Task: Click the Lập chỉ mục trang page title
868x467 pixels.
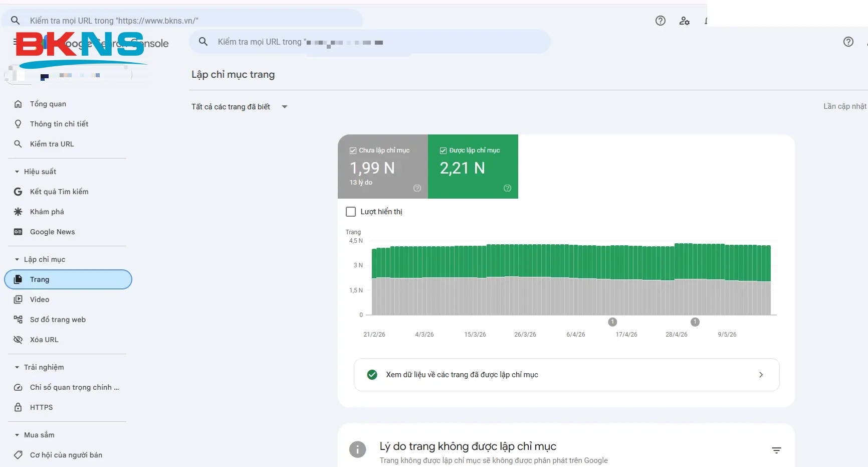Action: pos(233,74)
